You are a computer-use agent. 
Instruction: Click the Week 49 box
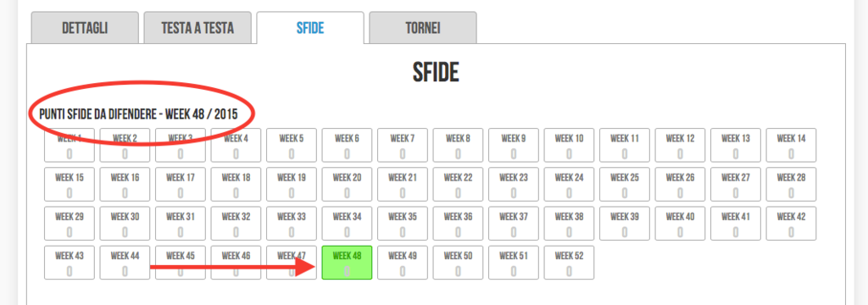tap(403, 263)
